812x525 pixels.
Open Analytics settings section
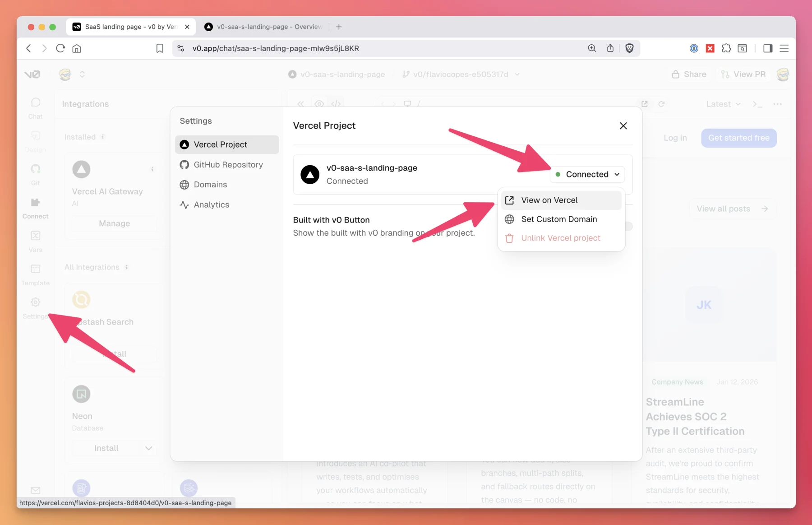(x=227, y=204)
